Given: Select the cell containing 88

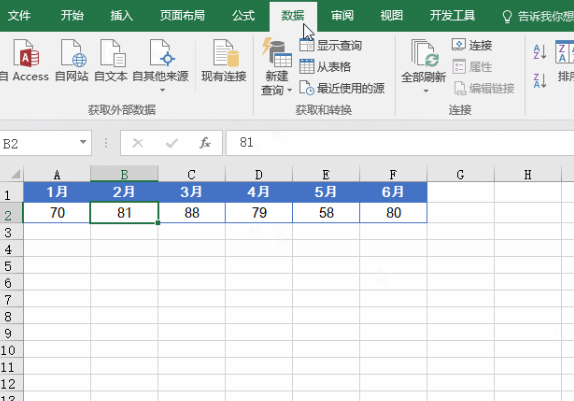Looking at the screenshot, I should [x=191, y=212].
